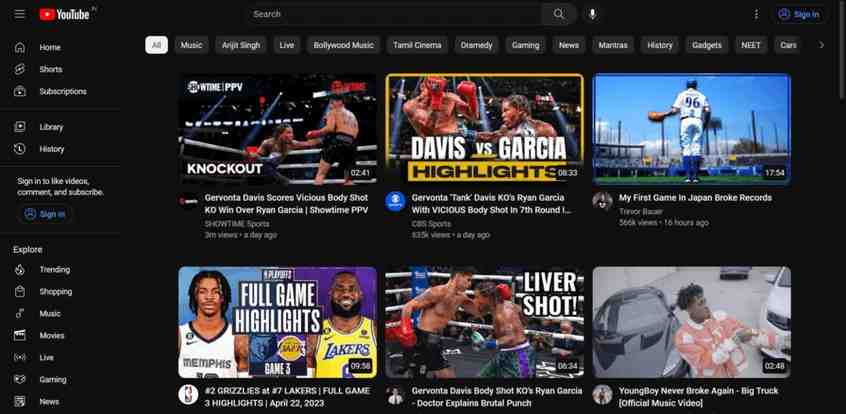Click 'Explore' section heading text
846x414 pixels.
pyautogui.click(x=28, y=249)
